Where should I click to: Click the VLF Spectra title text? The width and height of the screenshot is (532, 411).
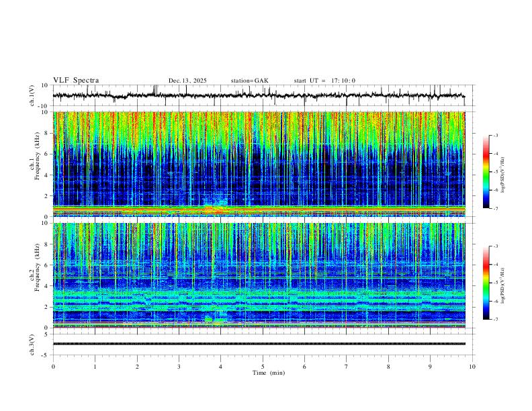tap(76, 81)
